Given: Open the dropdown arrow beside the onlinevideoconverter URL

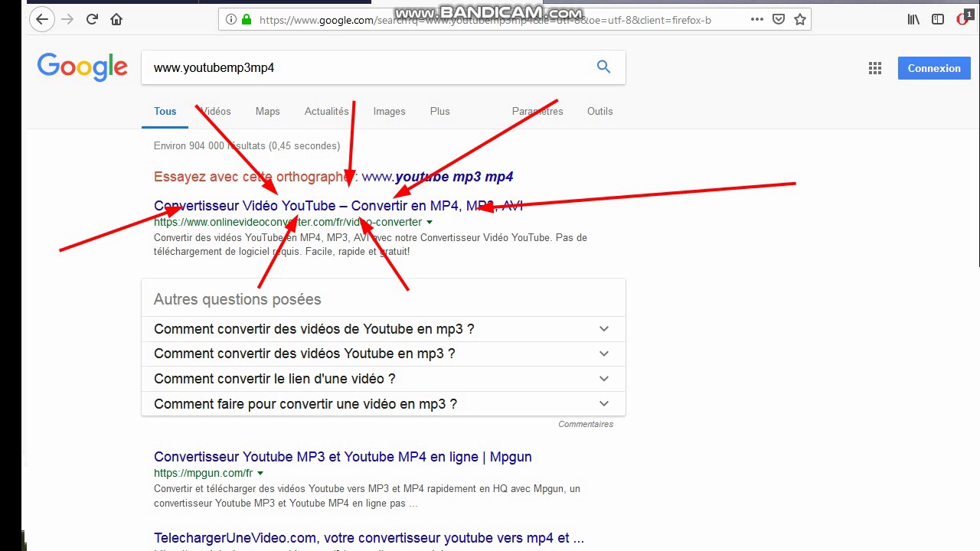Looking at the screenshot, I should pos(429,222).
